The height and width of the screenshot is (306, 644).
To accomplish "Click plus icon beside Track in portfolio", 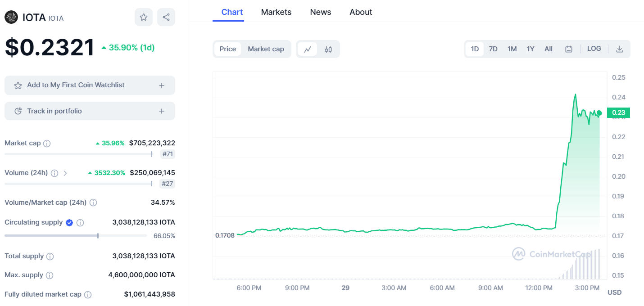I will pyautogui.click(x=162, y=111).
